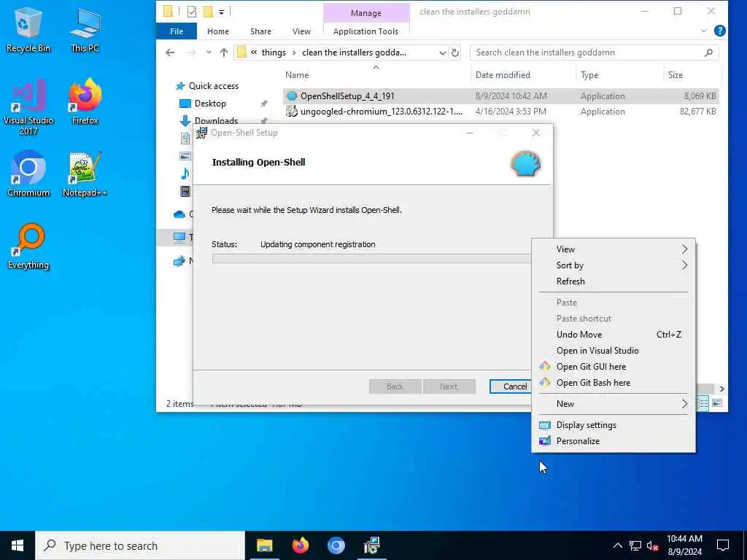The width and height of the screenshot is (747, 560).
Task: Open File Explorer from the taskbar
Action: point(264,545)
